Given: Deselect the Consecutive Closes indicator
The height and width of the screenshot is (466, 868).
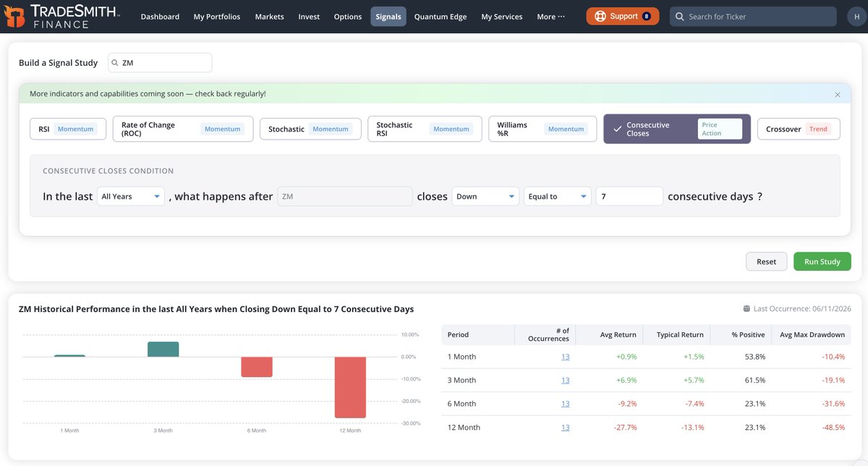Looking at the screenshot, I should [677, 129].
